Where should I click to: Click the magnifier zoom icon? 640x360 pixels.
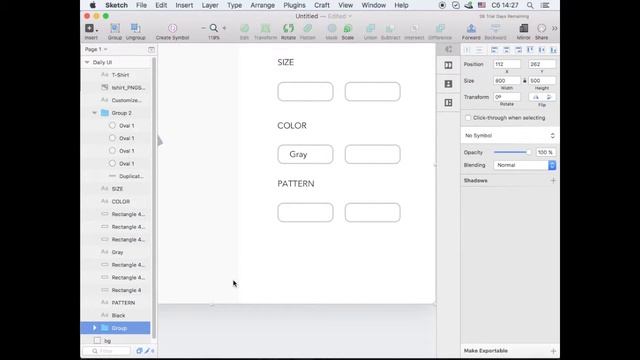point(213,28)
